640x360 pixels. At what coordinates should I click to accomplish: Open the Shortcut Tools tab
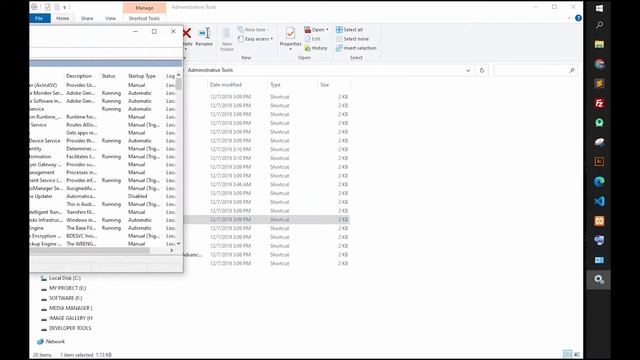tap(144, 18)
